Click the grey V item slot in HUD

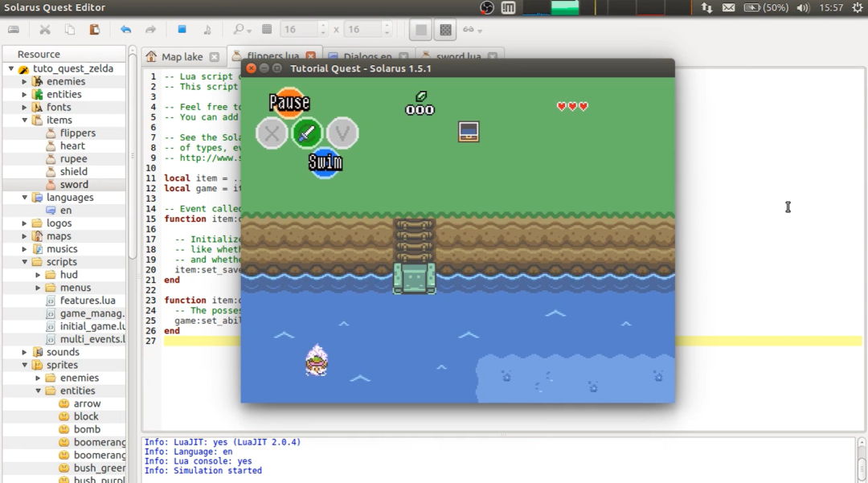coord(342,133)
